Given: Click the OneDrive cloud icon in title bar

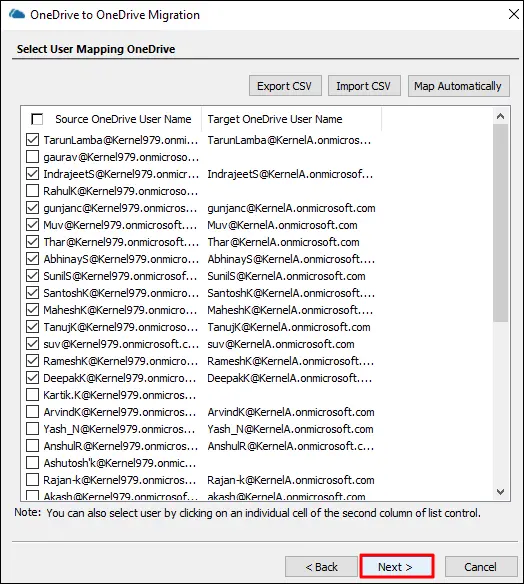Looking at the screenshot, I should click(x=17, y=15).
